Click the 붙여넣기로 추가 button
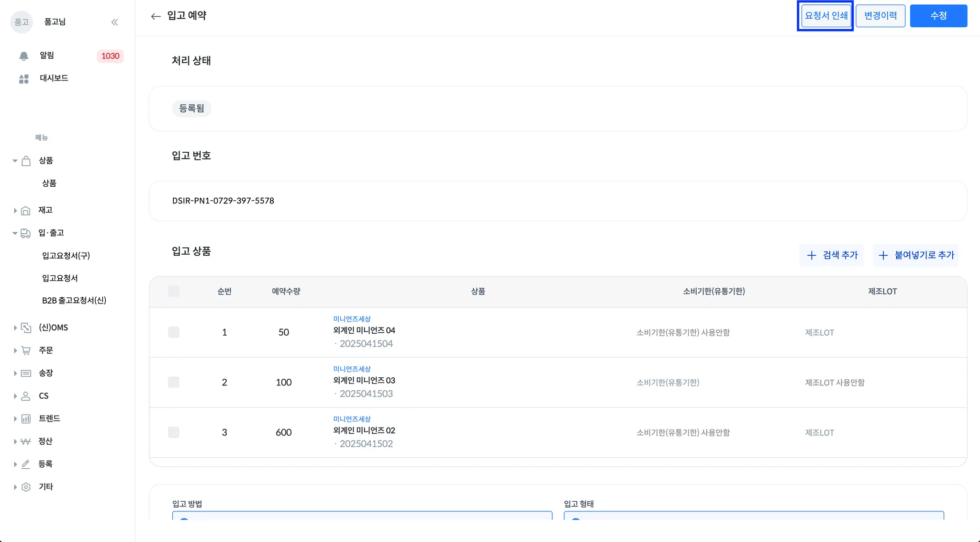Screen dimensions: 980x542 916,255
